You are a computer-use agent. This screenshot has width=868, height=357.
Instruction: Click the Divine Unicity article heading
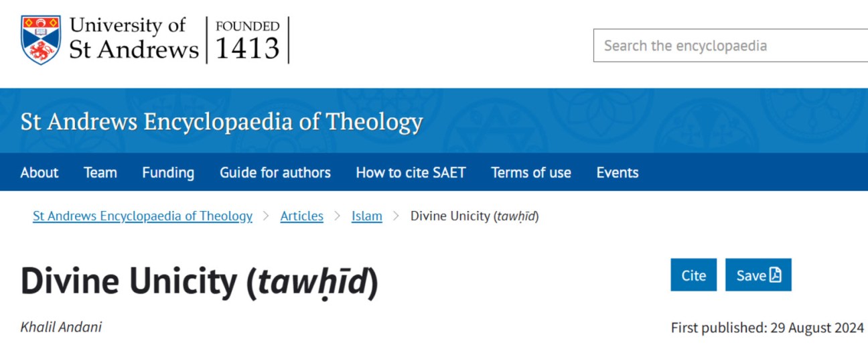[200, 282]
